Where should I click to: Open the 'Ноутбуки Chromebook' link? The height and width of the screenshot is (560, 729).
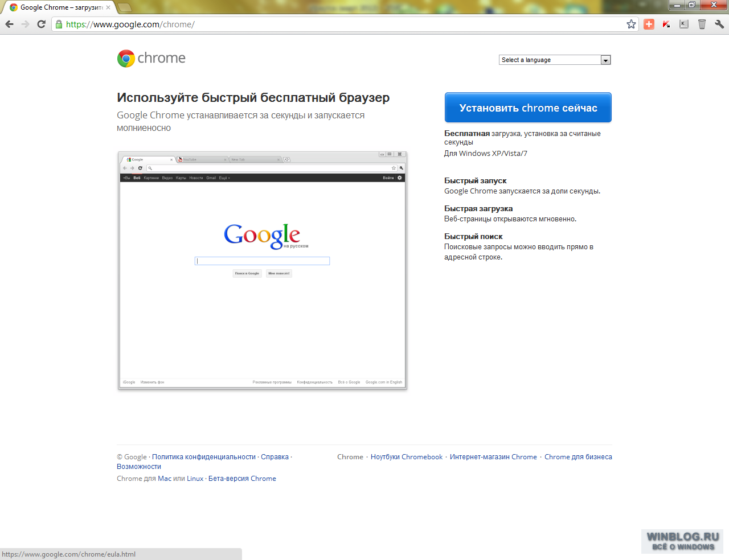tap(407, 457)
